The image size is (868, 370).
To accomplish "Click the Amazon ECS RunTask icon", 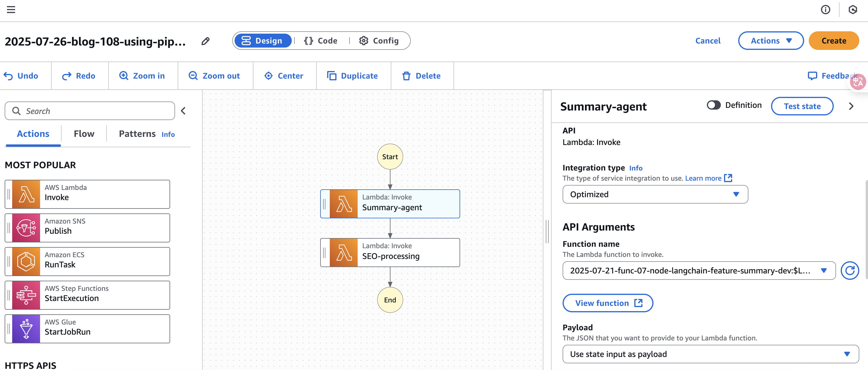I will point(26,262).
